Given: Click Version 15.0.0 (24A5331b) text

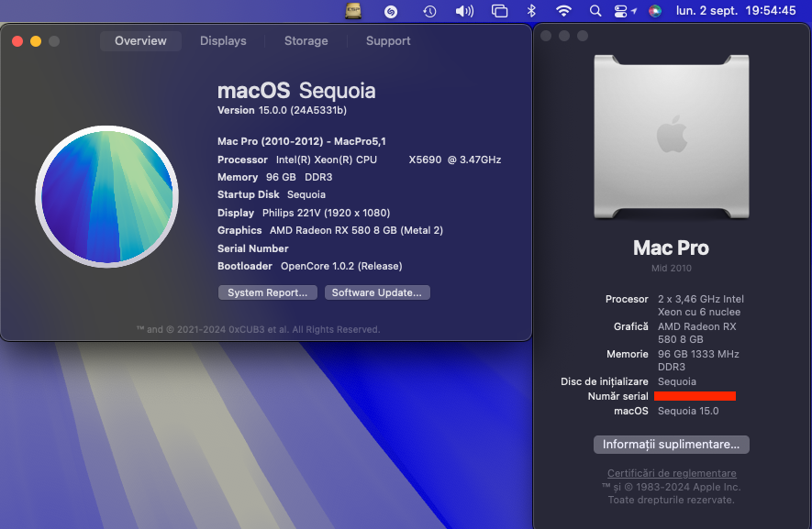Looking at the screenshot, I should coord(282,110).
